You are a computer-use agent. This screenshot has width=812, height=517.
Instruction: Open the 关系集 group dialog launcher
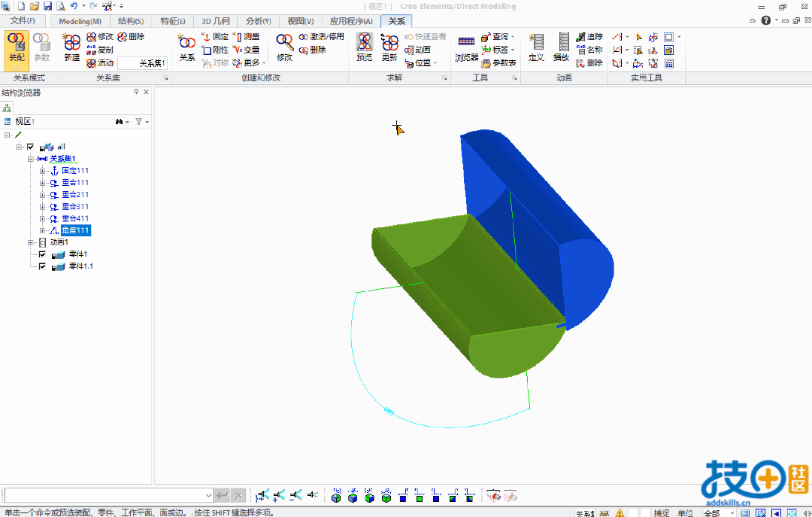click(x=165, y=78)
